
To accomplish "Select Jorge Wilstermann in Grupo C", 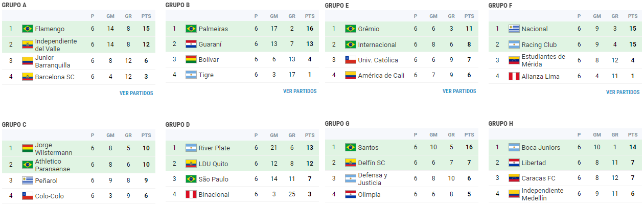I will pyautogui.click(x=54, y=149).
